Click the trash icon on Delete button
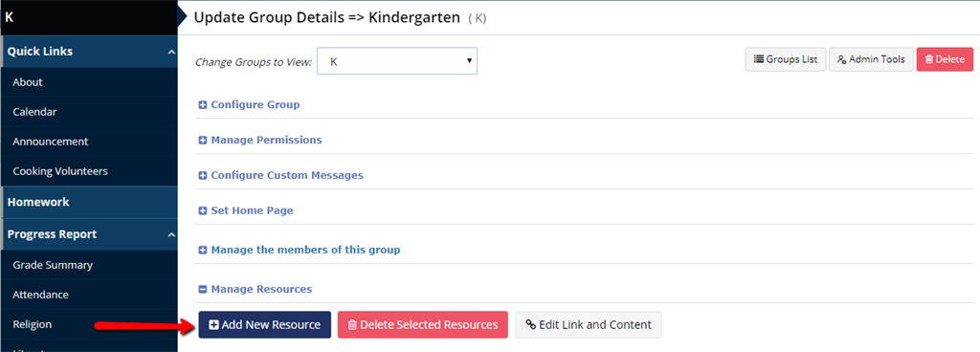Screen dimensions: 980x352 (929, 59)
